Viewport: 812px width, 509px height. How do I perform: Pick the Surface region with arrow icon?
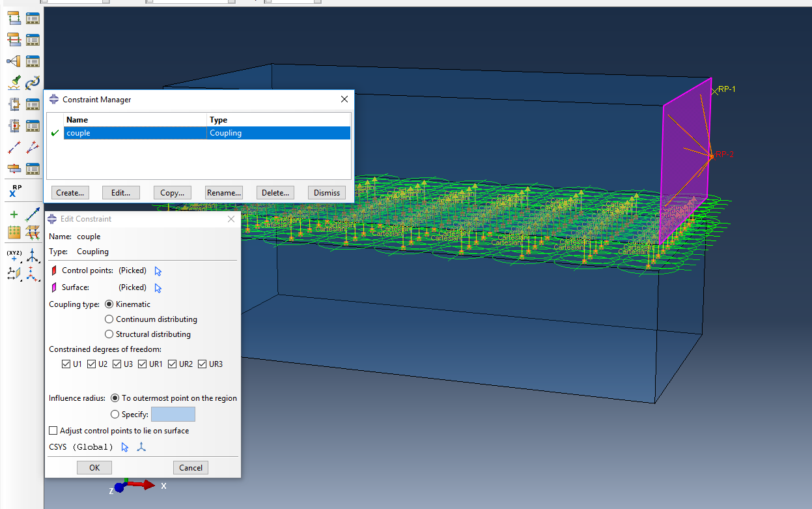point(158,288)
